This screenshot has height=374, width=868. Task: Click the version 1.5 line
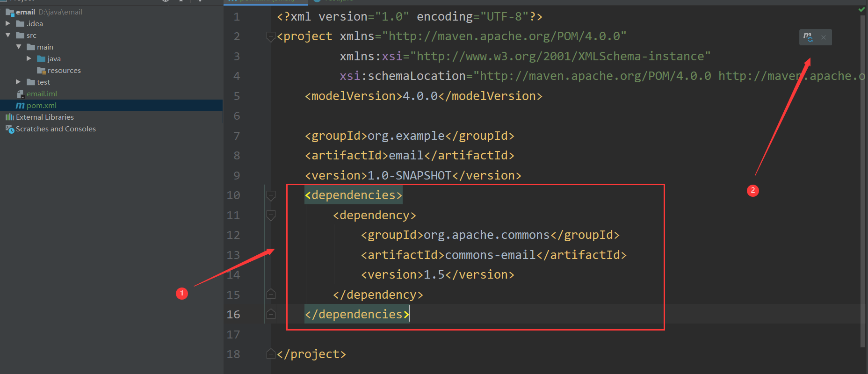pyautogui.click(x=438, y=275)
